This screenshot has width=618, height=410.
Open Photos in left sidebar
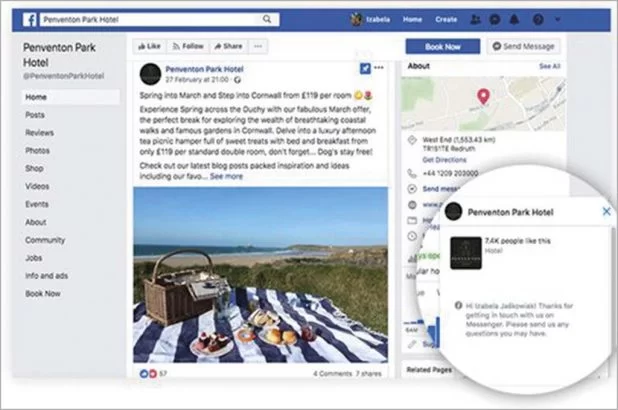coord(37,151)
